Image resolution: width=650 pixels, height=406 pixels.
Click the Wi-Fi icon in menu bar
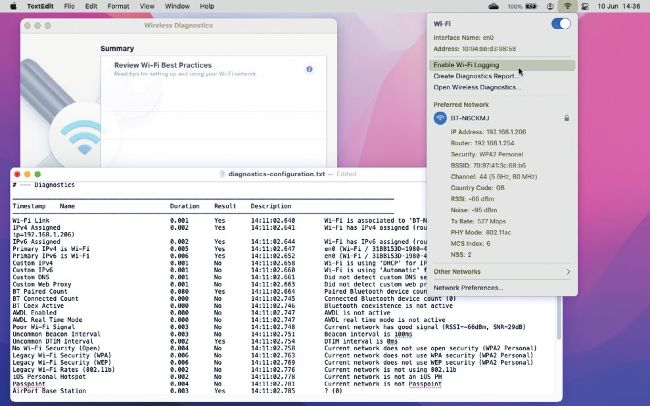[x=567, y=6]
